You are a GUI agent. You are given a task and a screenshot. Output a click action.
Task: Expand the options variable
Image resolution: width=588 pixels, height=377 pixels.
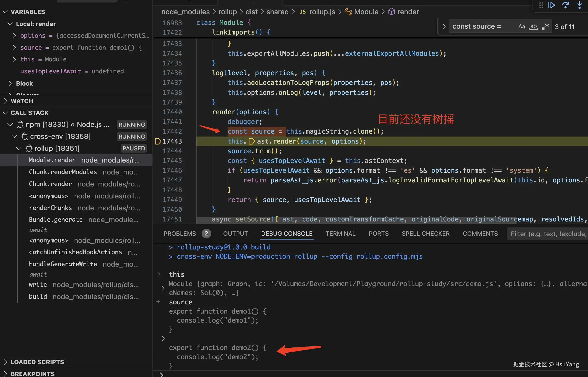pos(14,36)
